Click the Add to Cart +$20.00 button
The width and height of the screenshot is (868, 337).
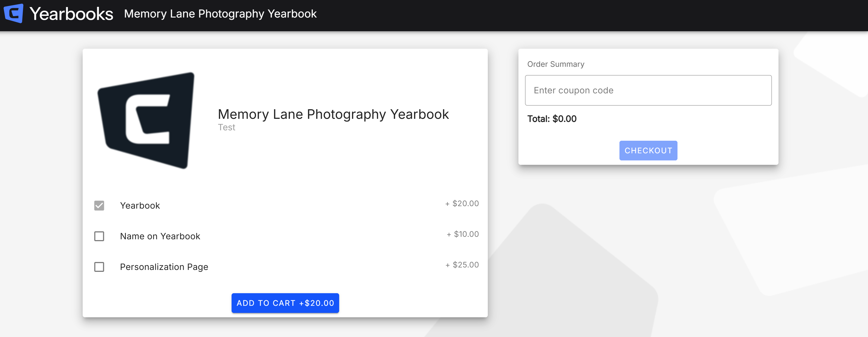click(285, 303)
